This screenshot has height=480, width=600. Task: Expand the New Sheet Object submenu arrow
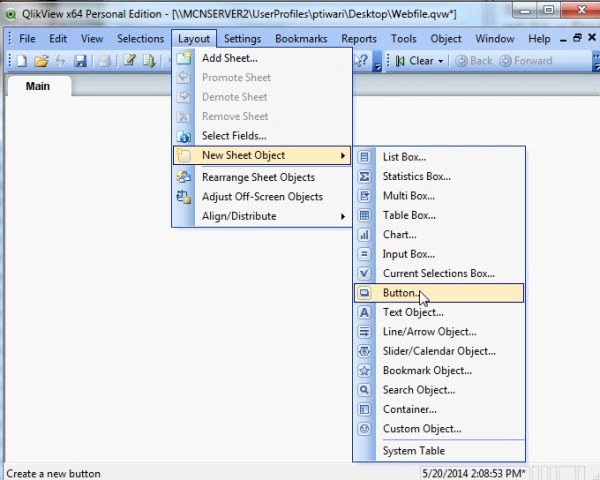point(343,156)
